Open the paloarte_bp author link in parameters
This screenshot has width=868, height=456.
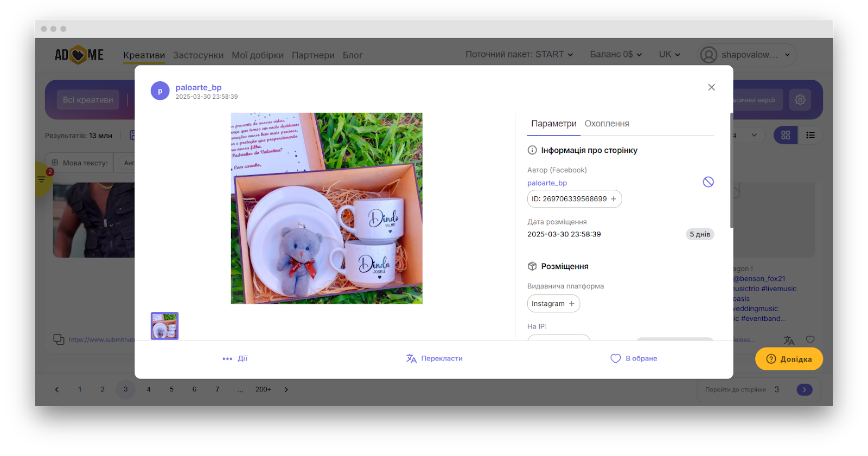click(x=547, y=183)
